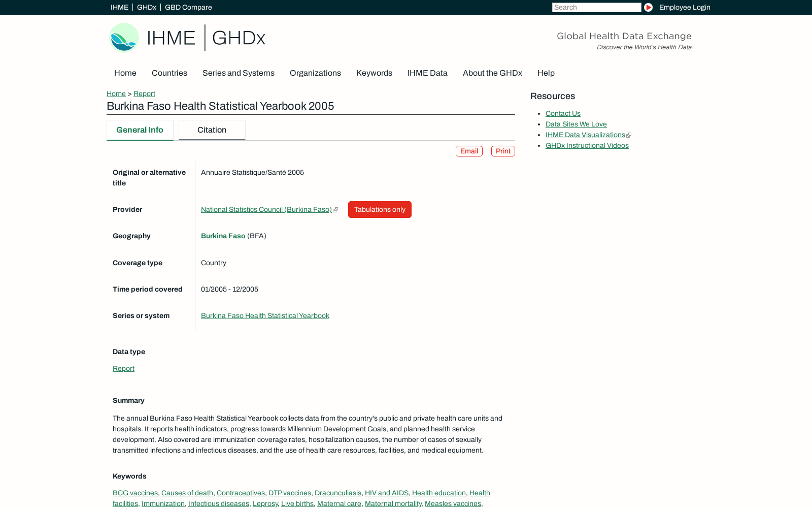Click external link icon beside National Statistics Council
812x508 pixels.
pos(335,210)
